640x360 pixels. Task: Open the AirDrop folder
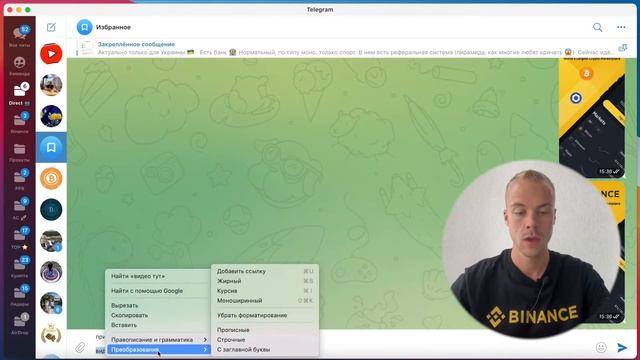coord(20,324)
